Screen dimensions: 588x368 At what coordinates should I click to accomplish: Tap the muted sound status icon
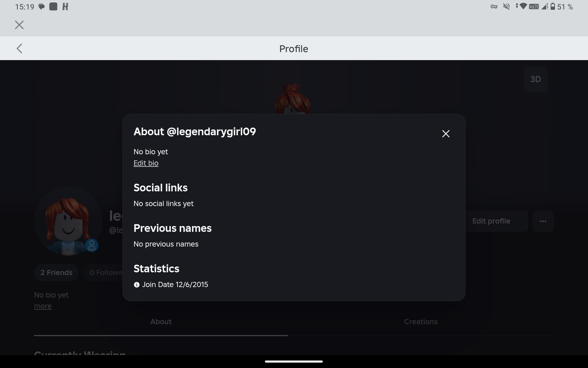tap(507, 6)
